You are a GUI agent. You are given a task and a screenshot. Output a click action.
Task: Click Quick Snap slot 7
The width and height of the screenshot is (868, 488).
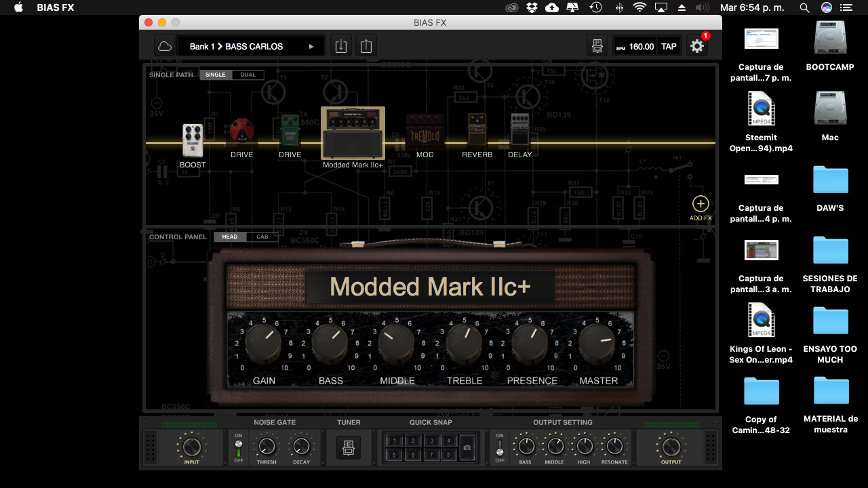pyautogui.click(x=431, y=455)
